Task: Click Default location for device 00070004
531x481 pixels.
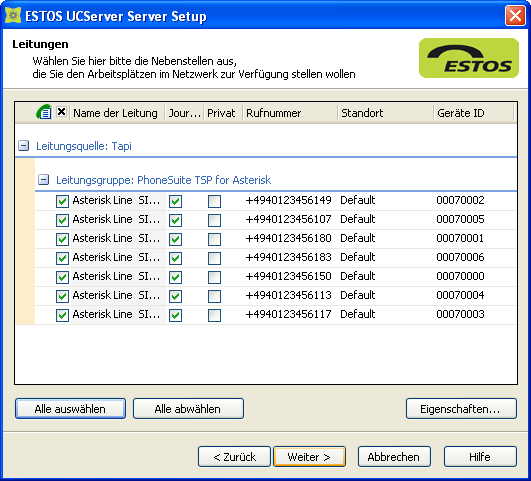Action: (358, 295)
